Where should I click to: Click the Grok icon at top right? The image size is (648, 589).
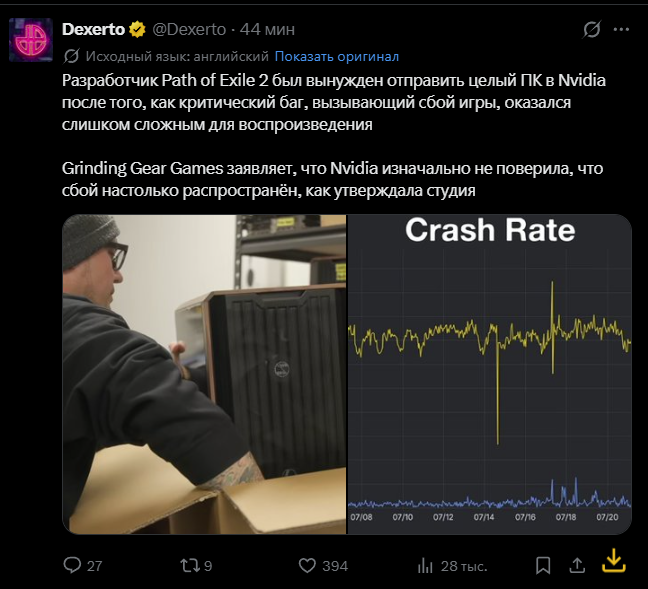pyautogui.click(x=591, y=29)
